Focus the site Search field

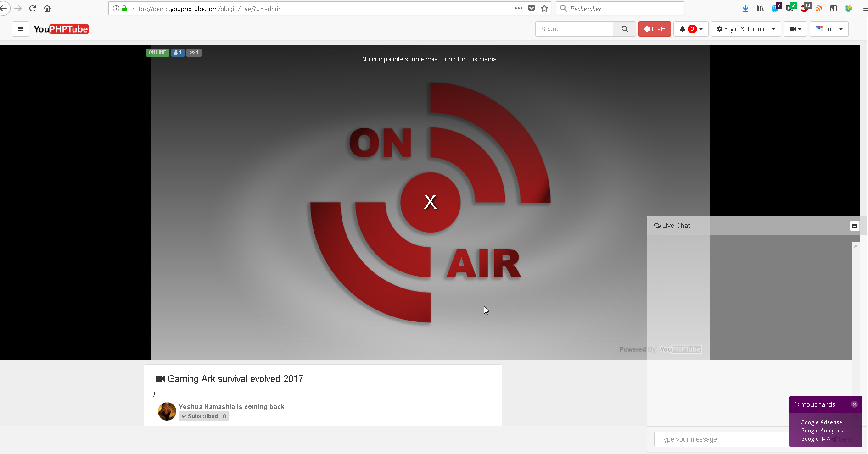574,29
